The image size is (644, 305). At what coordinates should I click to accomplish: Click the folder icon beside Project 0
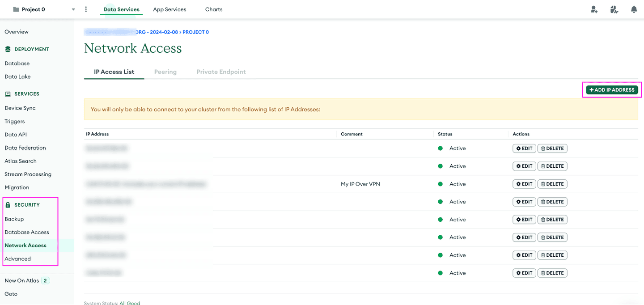[x=16, y=9]
